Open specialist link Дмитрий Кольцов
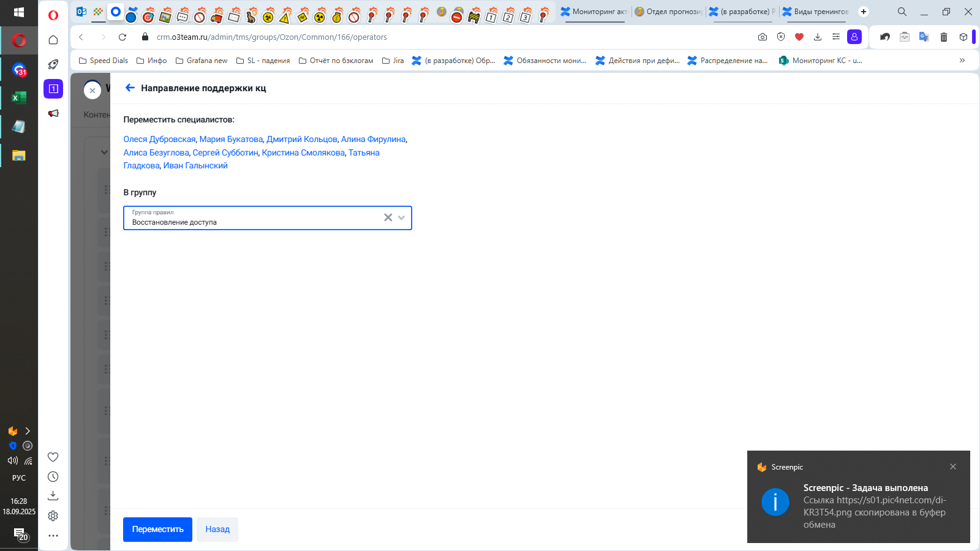Viewport: 980px width, 551px height. pyautogui.click(x=302, y=140)
